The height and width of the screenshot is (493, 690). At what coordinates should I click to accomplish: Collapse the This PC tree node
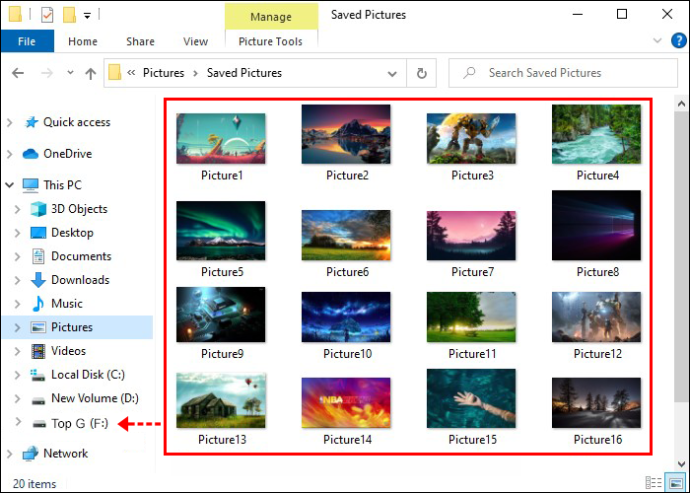coord(10,185)
